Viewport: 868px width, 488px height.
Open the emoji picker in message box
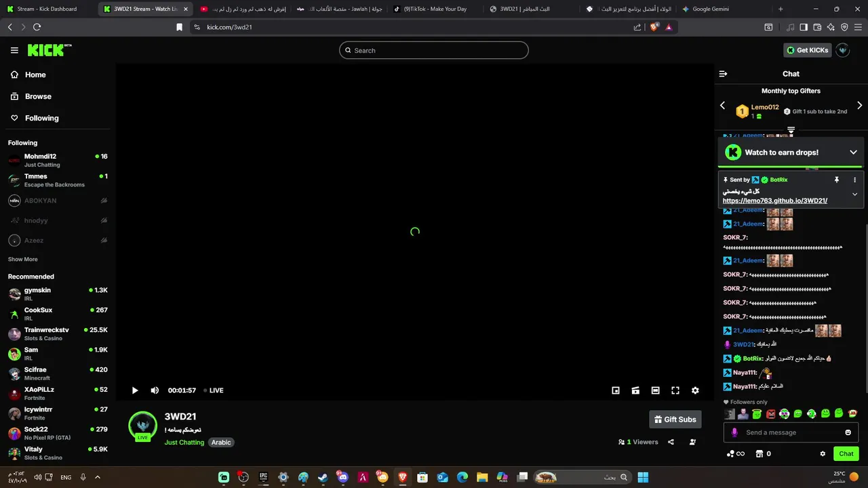pyautogui.click(x=848, y=432)
